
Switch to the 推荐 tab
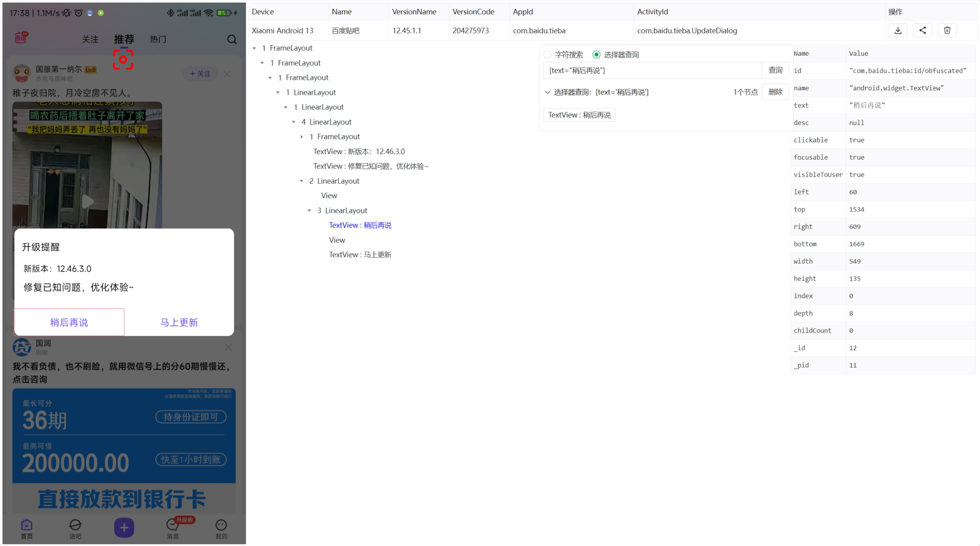[x=124, y=39]
